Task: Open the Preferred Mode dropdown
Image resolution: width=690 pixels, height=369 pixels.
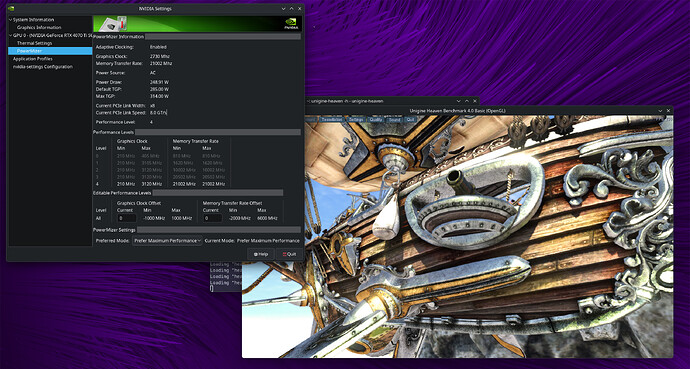Action: click(x=167, y=241)
